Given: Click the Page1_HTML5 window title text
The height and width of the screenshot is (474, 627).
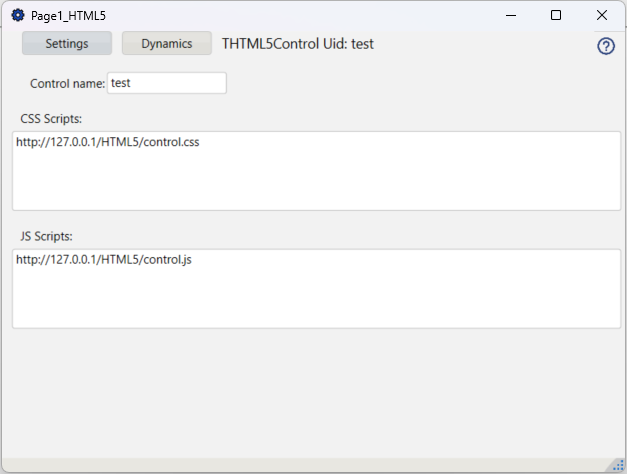Looking at the screenshot, I should click(68, 16).
